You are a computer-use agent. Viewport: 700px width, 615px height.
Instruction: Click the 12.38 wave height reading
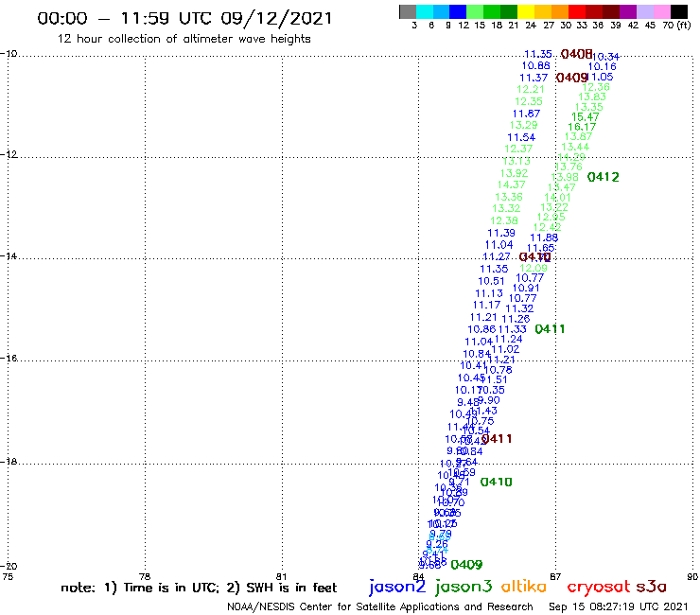point(504,220)
